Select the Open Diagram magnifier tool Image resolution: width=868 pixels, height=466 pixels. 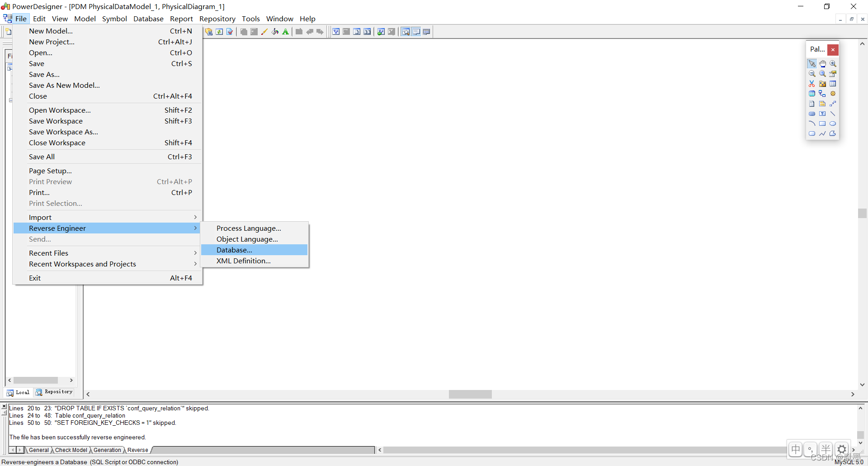[822, 74]
